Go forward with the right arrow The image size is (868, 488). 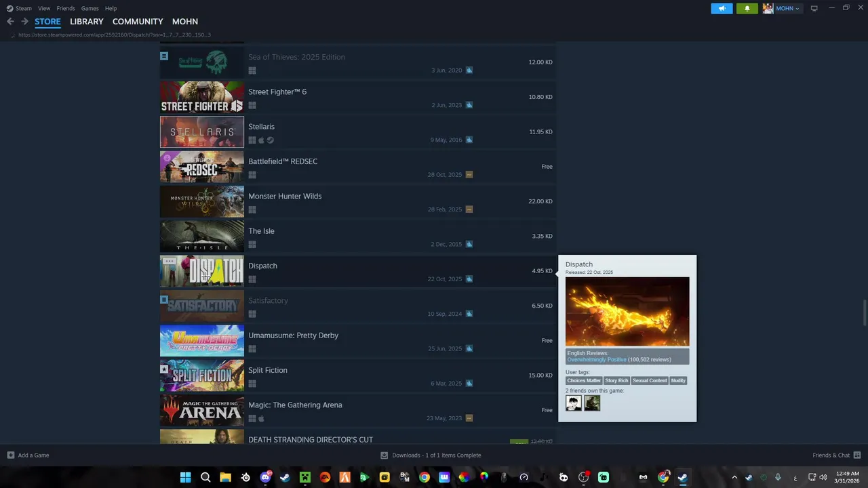[24, 22]
